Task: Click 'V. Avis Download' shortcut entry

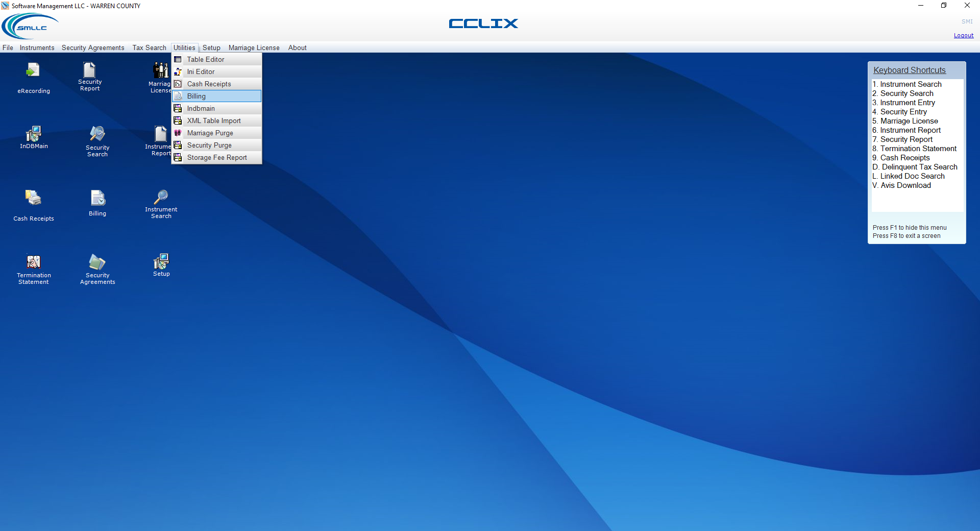Action: click(901, 185)
